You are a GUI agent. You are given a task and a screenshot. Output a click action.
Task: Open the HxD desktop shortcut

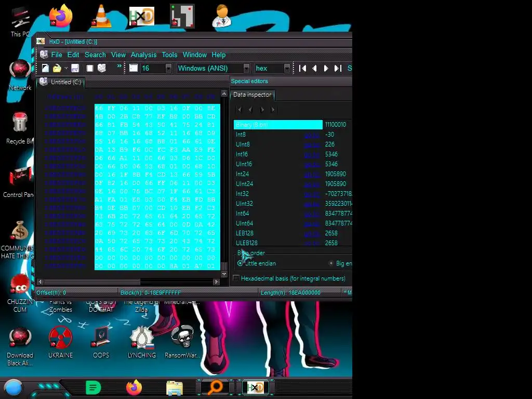coord(142,16)
